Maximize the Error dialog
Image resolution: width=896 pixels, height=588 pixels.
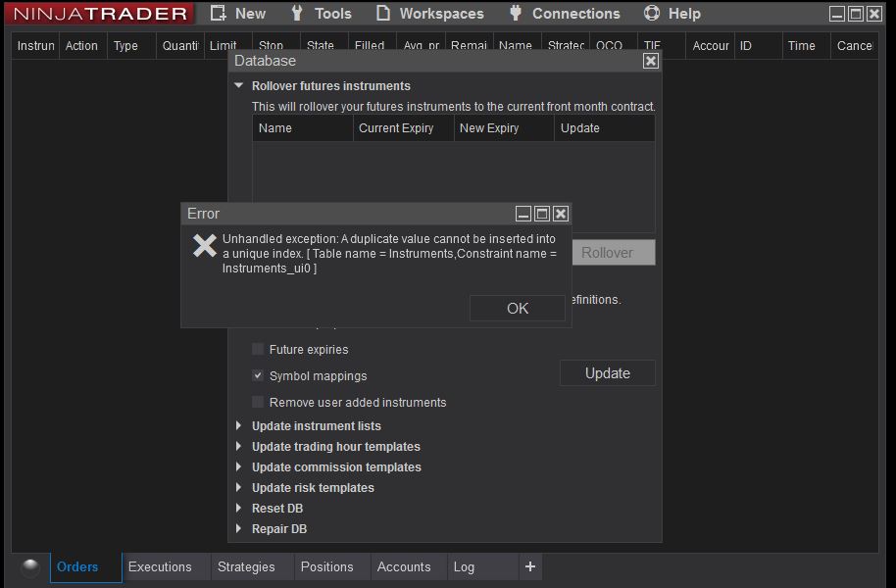(542, 214)
